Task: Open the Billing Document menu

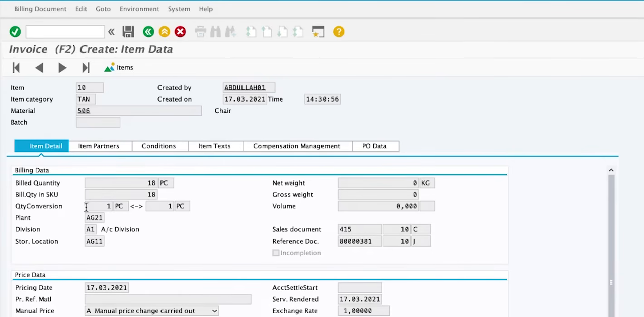Action: [40, 9]
